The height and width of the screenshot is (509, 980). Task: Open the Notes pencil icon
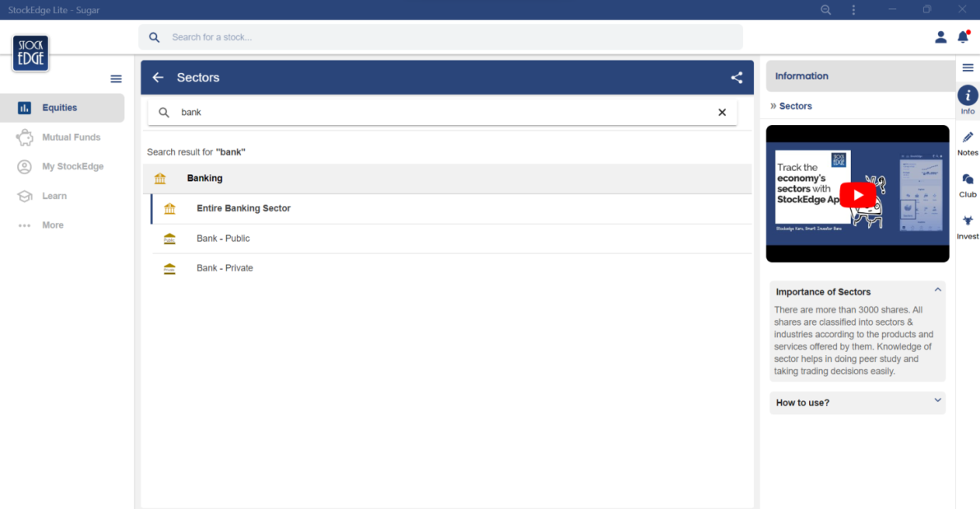pos(968,137)
